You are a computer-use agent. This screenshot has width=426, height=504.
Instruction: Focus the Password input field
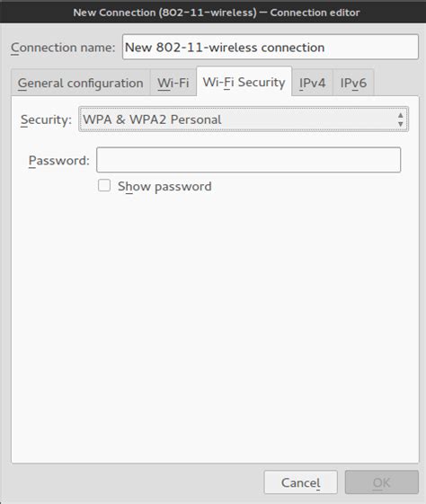249,160
